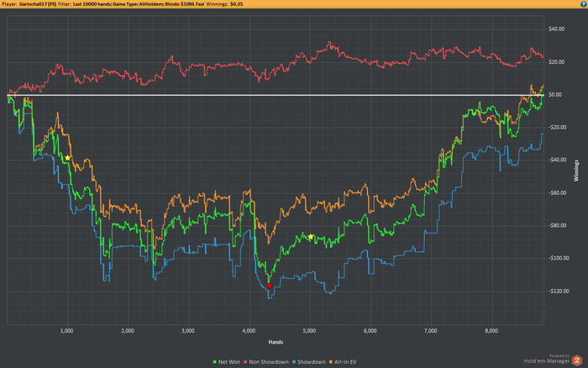Click the 5,000 x-axis label
Screen dimensions: 588x368
[309, 331]
